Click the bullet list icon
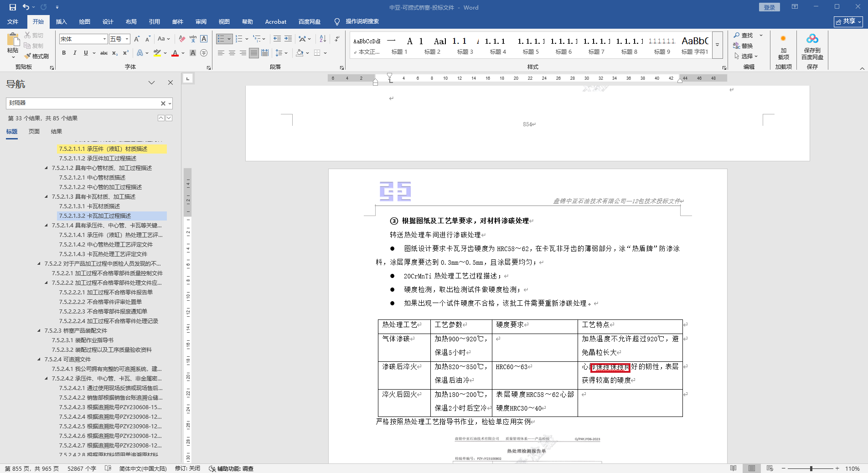868x473 pixels. (x=221, y=39)
